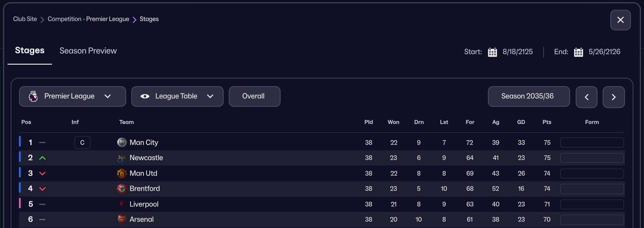The width and height of the screenshot is (644, 228).
Task: Sort table by Pts column header
Action: tap(547, 122)
